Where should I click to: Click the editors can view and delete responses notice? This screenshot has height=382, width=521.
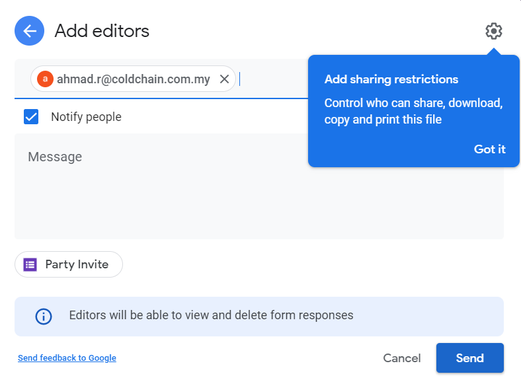[x=259, y=316]
